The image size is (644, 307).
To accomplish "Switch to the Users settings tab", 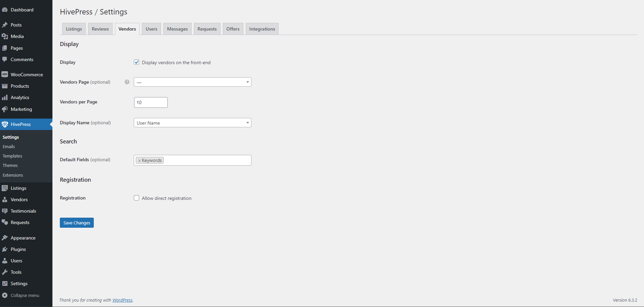I will pos(152,29).
